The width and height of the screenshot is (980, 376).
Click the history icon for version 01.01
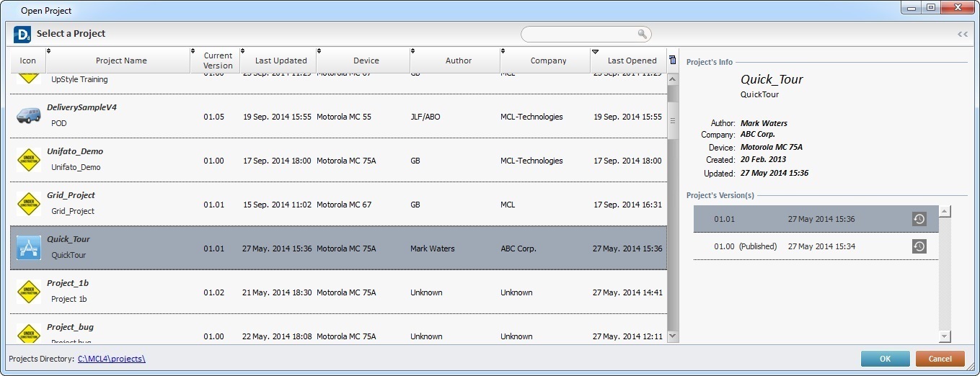tap(919, 219)
